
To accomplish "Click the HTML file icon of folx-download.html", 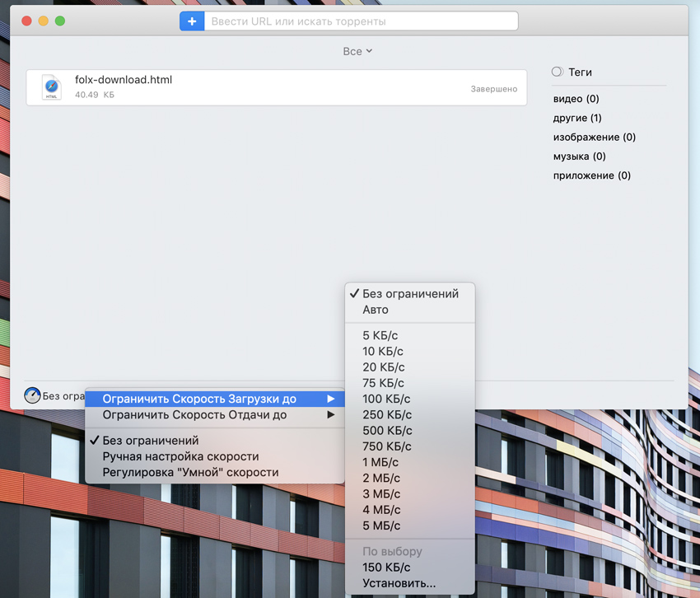I will coord(51,87).
